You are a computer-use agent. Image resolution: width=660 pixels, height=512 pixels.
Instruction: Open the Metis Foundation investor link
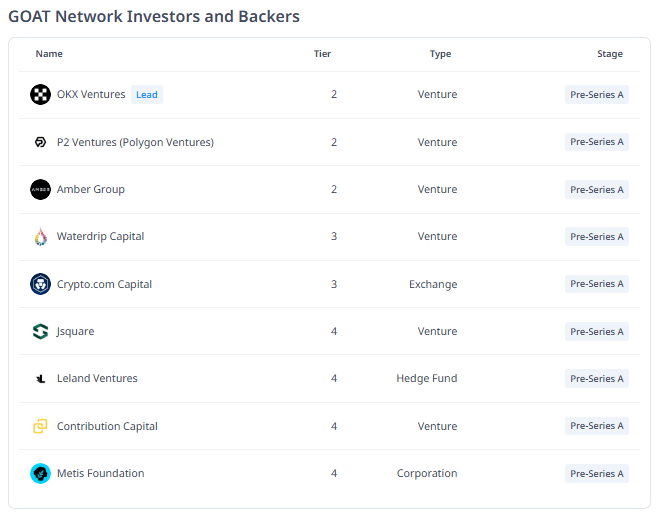pos(100,473)
